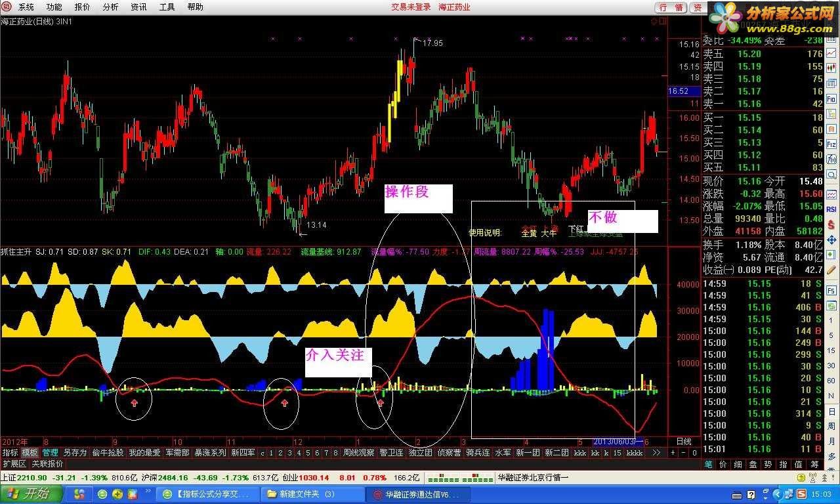Select the 30-minute period button
Screen dimensions: 840x504
[831, 366]
